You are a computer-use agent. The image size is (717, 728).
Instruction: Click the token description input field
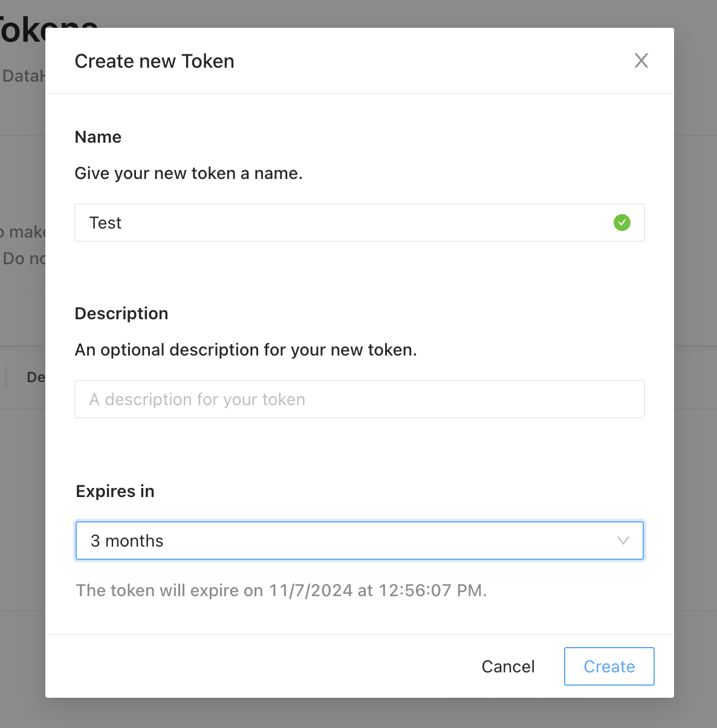click(x=359, y=399)
